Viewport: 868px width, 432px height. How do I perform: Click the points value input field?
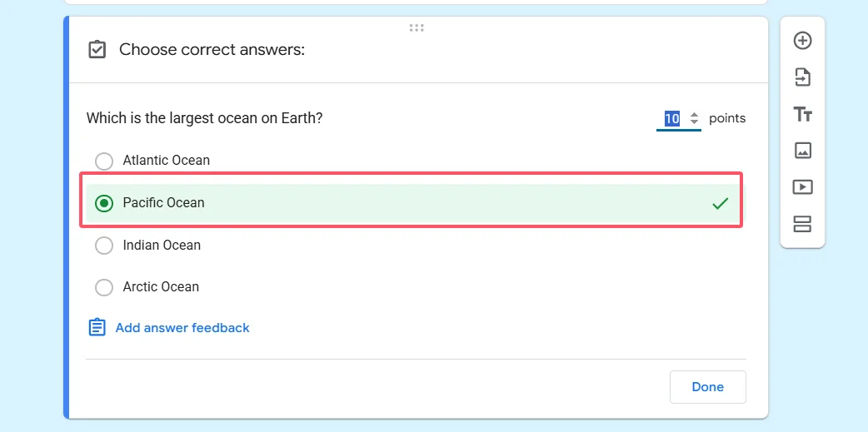[672, 119]
